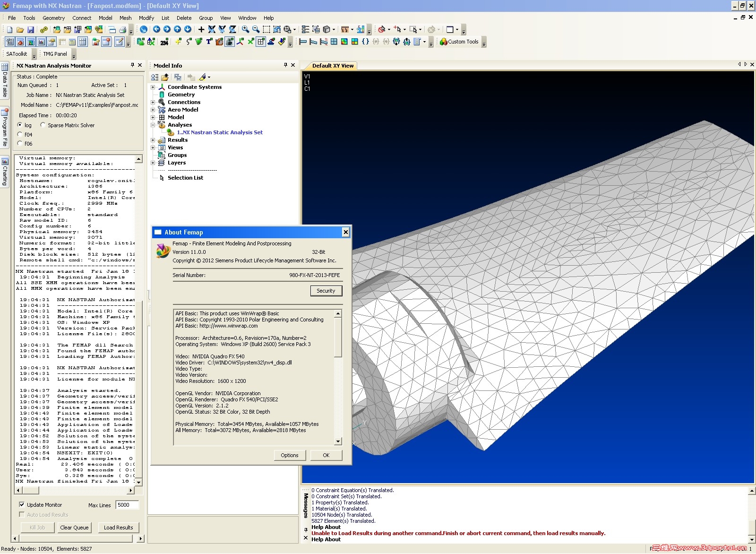
Task: Expand the Model tree node
Action: click(153, 117)
